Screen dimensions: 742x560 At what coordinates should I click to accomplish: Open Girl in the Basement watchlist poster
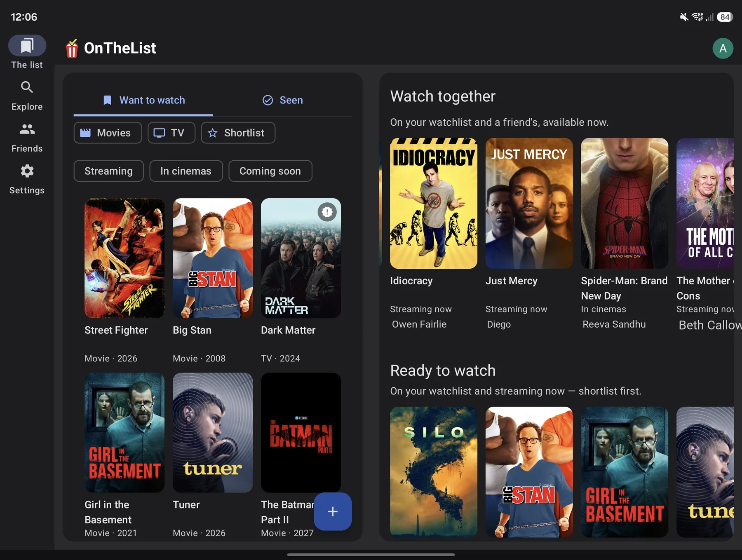[124, 433]
